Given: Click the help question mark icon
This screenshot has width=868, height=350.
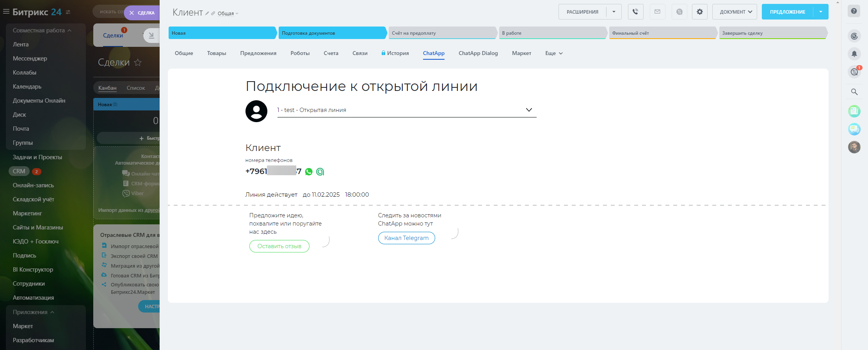Looking at the screenshot, I should pyautogui.click(x=854, y=11).
